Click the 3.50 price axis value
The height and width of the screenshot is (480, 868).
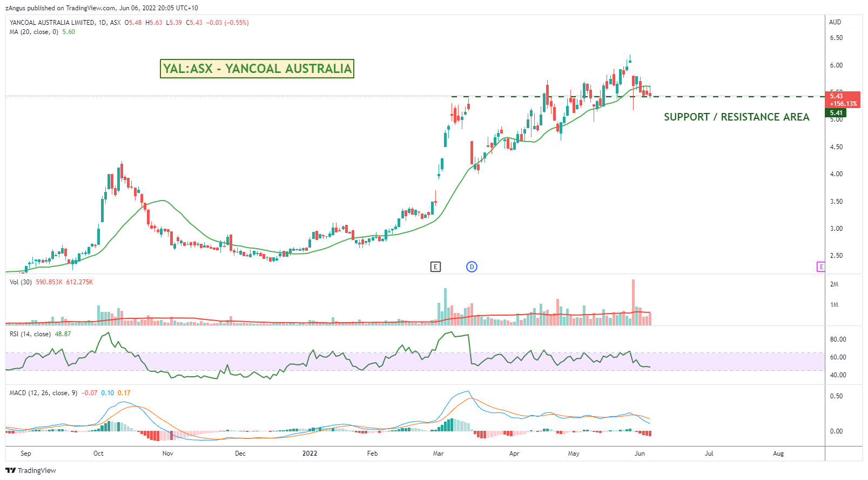(836, 202)
